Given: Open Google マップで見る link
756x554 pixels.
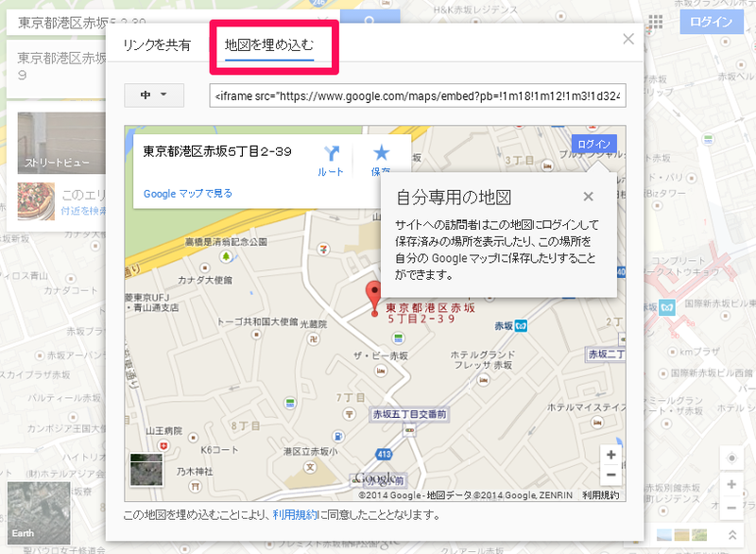Looking at the screenshot, I should [188, 194].
